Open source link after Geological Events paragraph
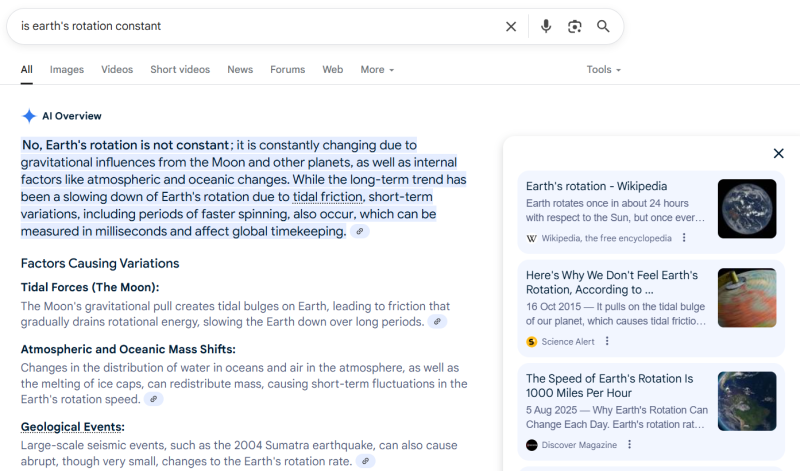Image resolution: width=800 pixels, height=471 pixels. 365,461
